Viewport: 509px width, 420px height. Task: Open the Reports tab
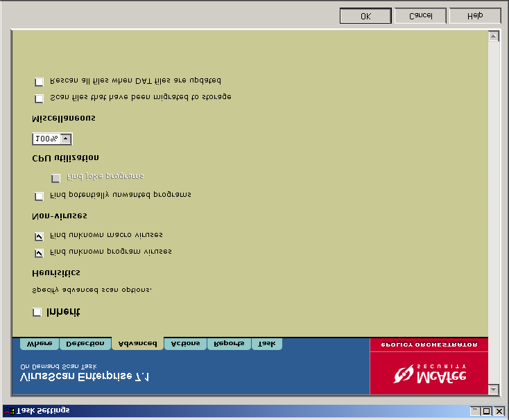tap(229, 344)
